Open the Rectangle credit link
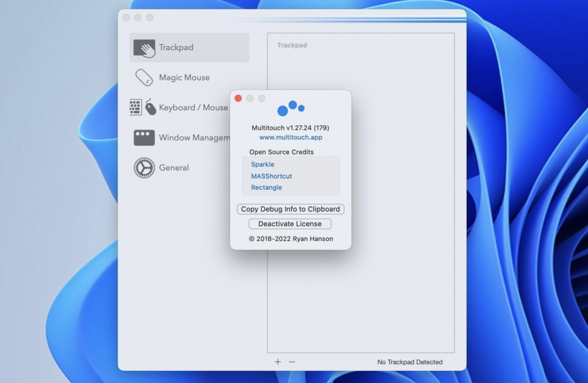Screen dimensions: 588x383 (x=266, y=187)
